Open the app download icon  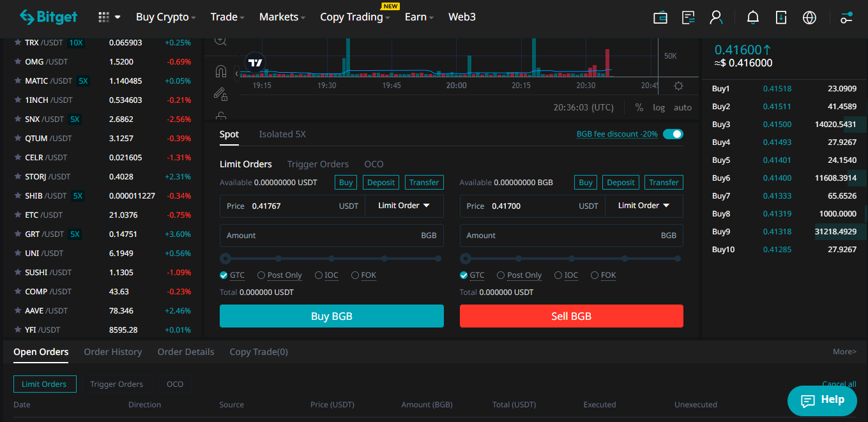tap(781, 17)
